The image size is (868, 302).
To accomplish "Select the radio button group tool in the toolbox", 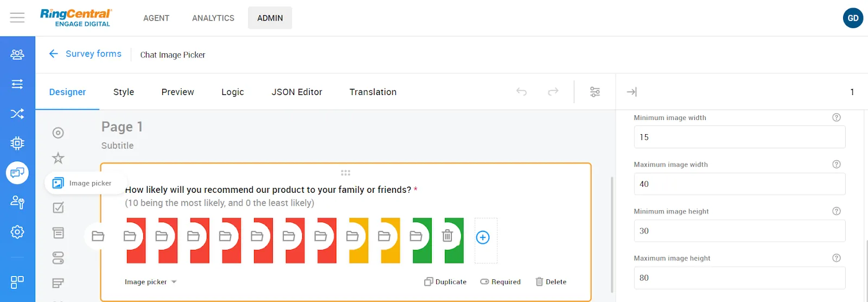I will [x=58, y=133].
